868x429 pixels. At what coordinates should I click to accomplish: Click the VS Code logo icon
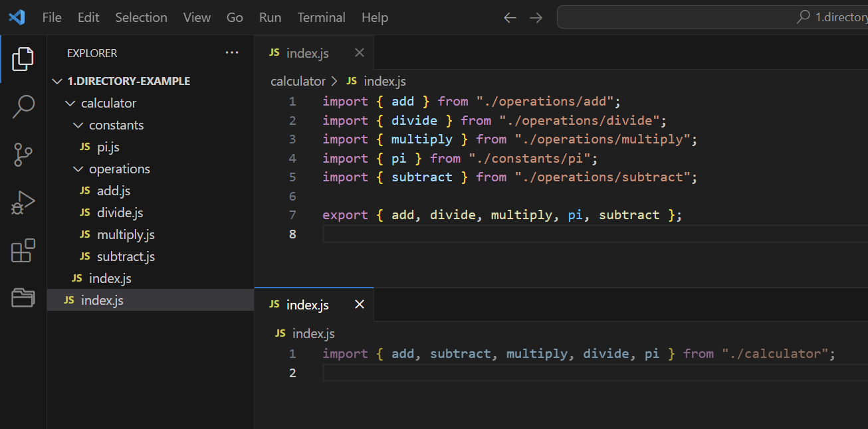click(17, 17)
